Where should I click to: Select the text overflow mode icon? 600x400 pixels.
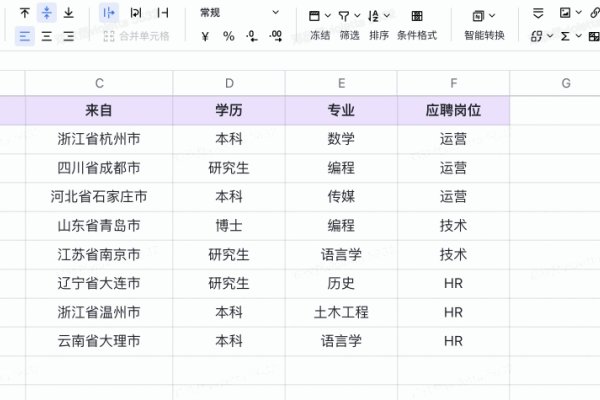point(109,13)
